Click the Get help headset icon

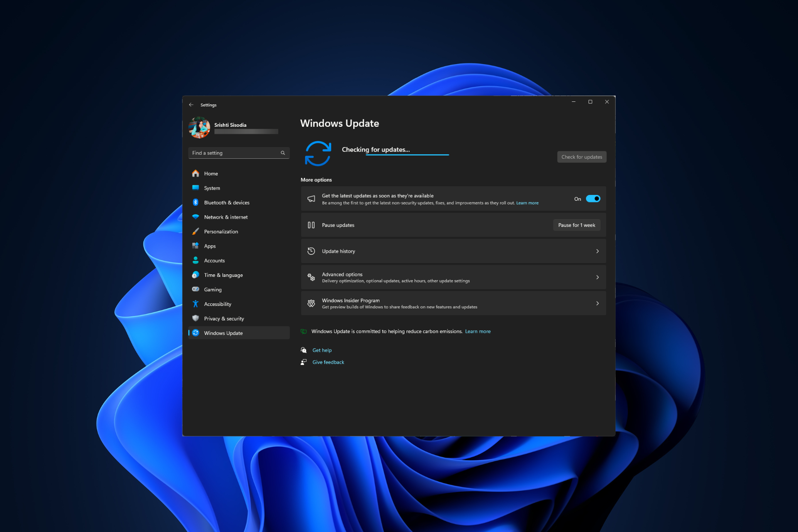click(x=304, y=350)
